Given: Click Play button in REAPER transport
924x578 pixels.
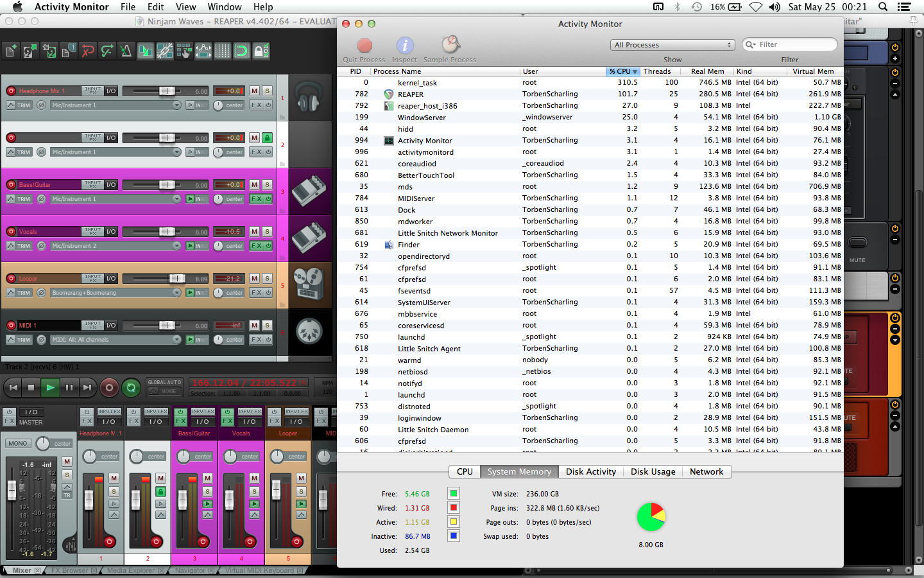Looking at the screenshot, I should coord(49,387).
